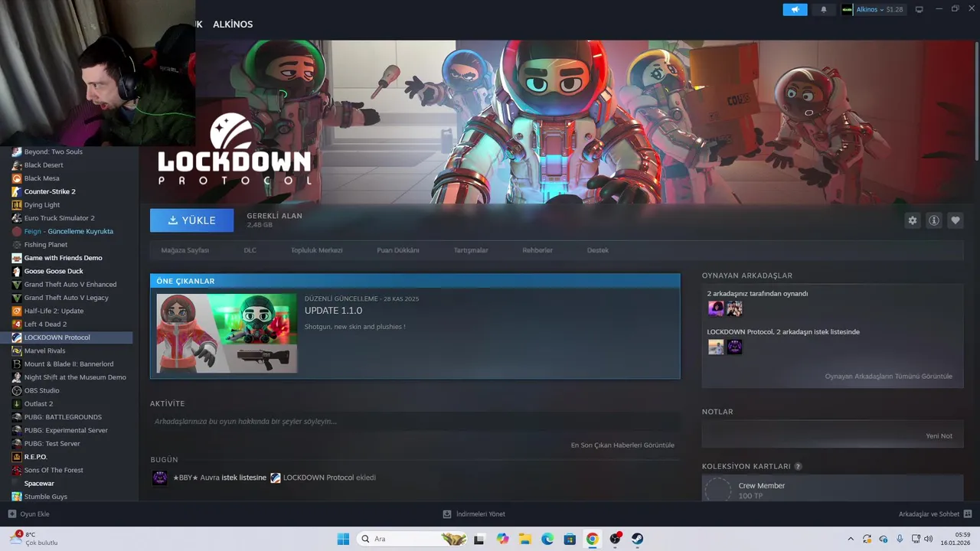Show game info with the info icon
980x551 pixels.
pyautogui.click(x=934, y=220)
